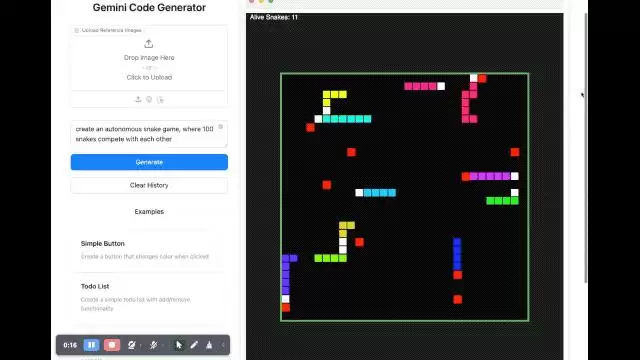Choose the clipboard paste source icon
640x360 pixels.
click(160, 99)
